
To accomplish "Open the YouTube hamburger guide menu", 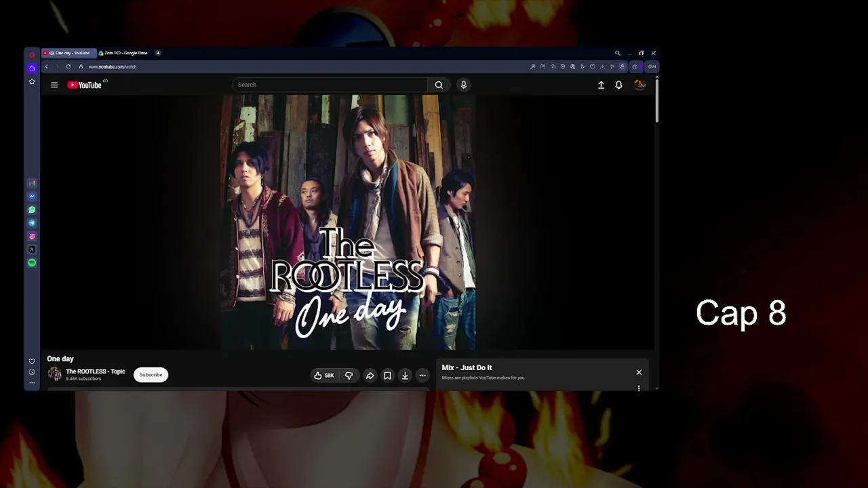I will point(54,85).
